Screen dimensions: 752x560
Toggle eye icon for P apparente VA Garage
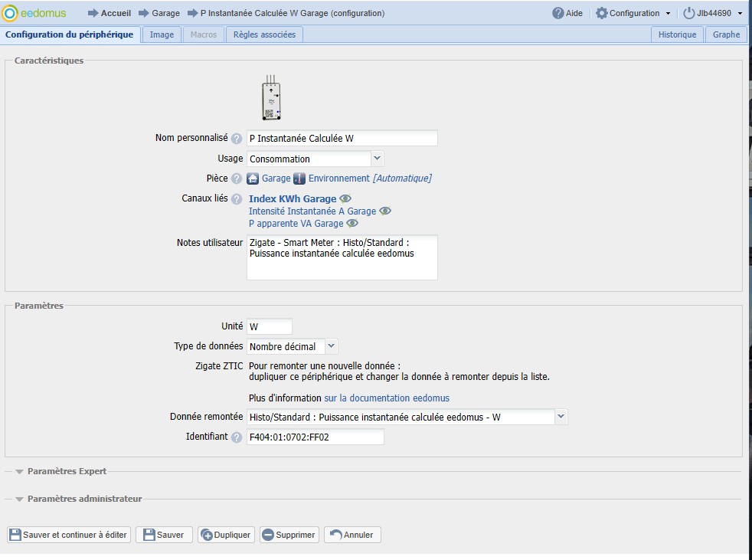(x=352, y=224)
